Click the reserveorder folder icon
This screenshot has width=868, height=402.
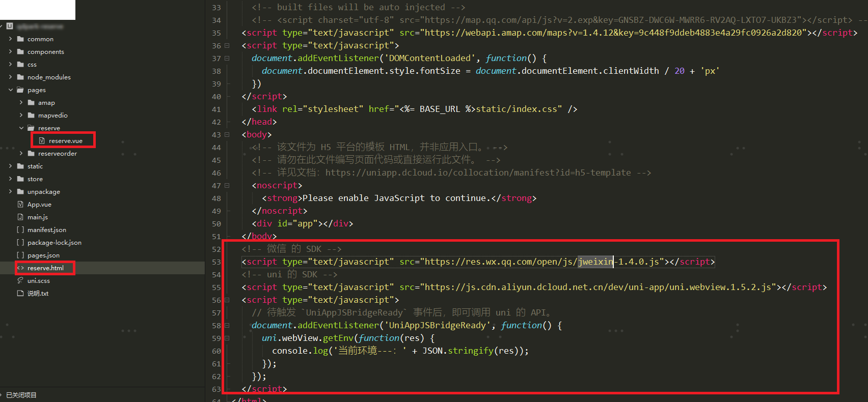31,153
